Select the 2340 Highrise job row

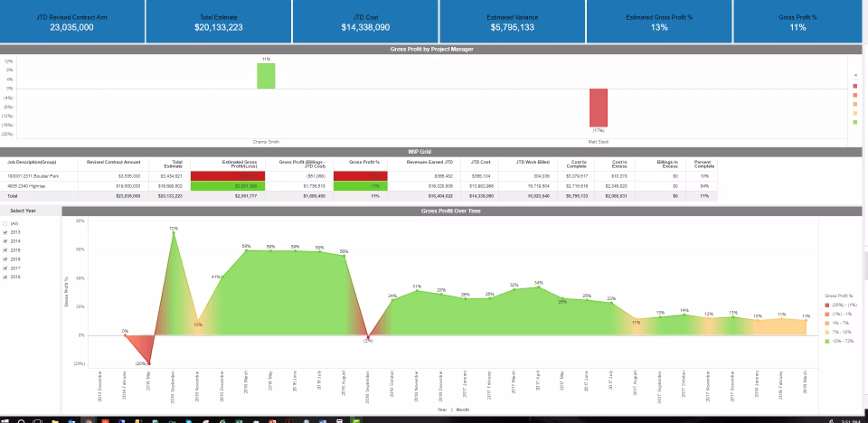coord(359,186)
